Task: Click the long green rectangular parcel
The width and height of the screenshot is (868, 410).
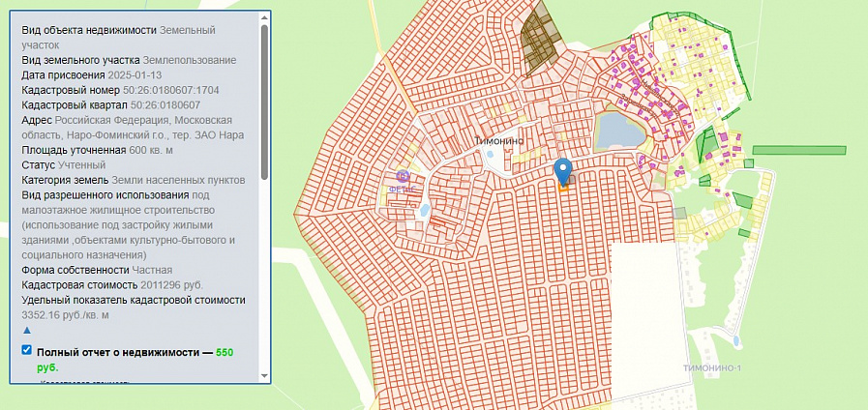Action: 798,150
